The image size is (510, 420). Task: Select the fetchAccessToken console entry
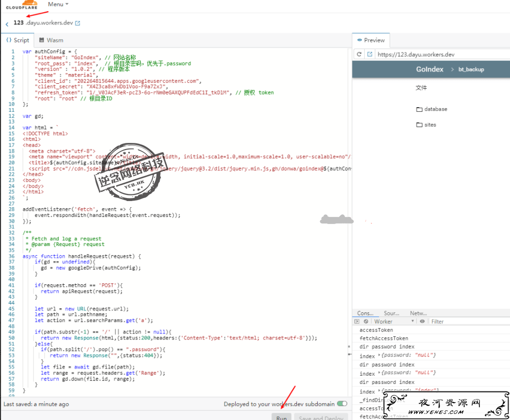pyautogui.click(x=384, y=338)
